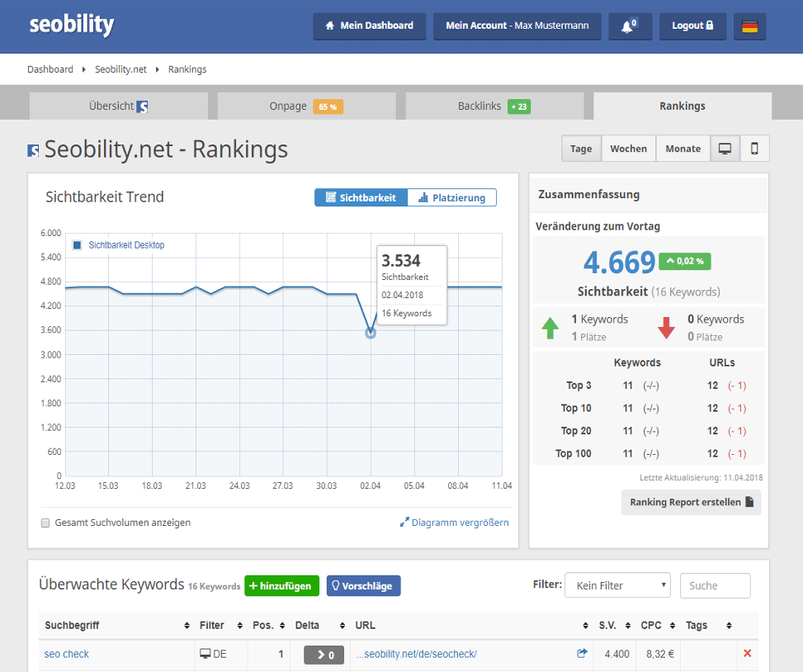
Task: Click the green up arrow icon
Action: coord(550,328)
